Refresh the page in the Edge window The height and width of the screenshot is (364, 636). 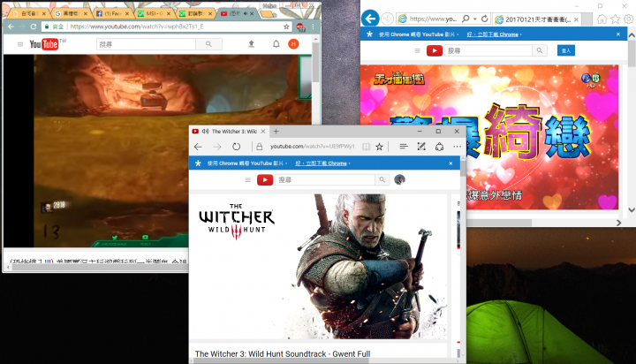[x=236, y=147]
